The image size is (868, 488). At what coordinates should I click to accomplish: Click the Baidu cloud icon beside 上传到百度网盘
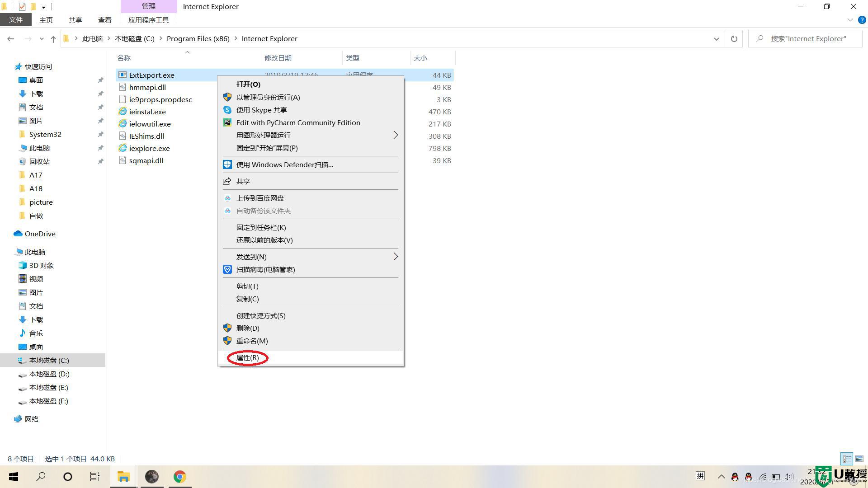[x=227, y=198]
